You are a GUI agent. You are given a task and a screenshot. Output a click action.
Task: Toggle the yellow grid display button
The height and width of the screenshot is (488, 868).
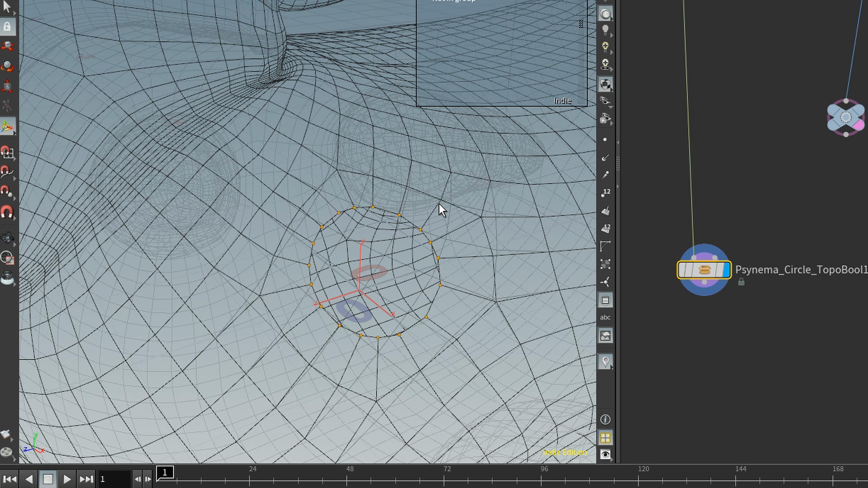(x=606, y=438)
